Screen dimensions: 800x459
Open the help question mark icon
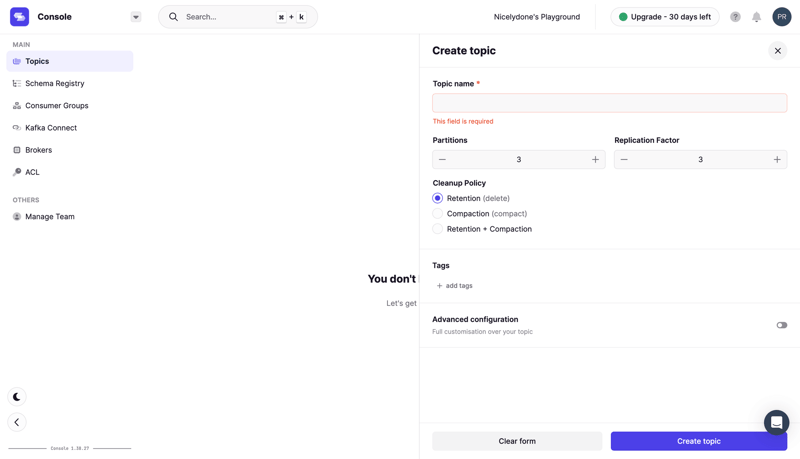click(735, 17)
